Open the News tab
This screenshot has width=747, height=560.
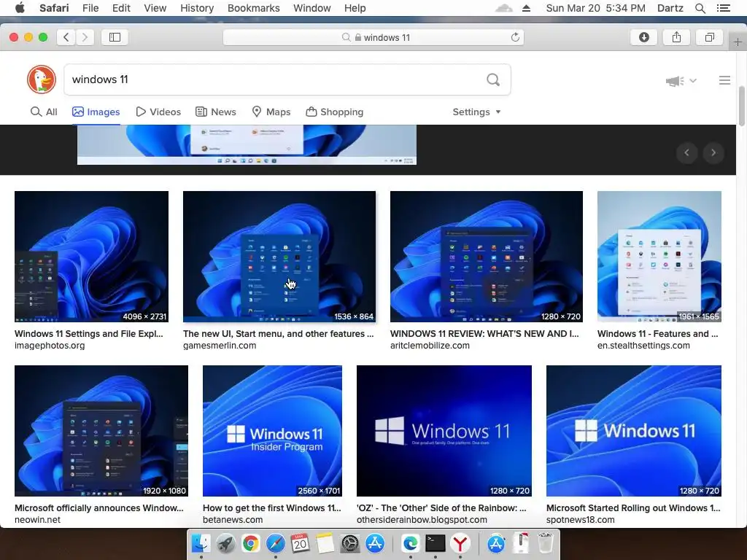click(216, 112)
